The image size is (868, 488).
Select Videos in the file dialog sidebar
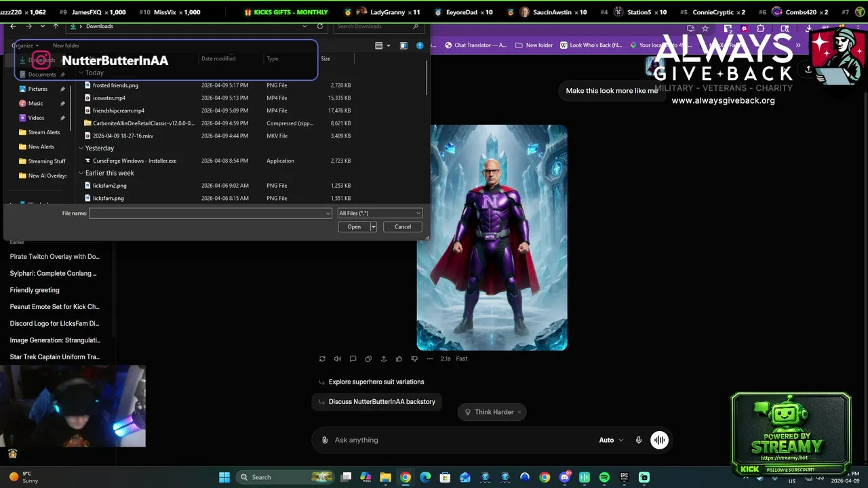point(37,118)
